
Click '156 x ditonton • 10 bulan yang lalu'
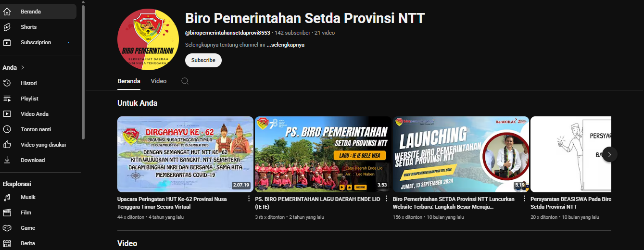click(x=429, y=217)
